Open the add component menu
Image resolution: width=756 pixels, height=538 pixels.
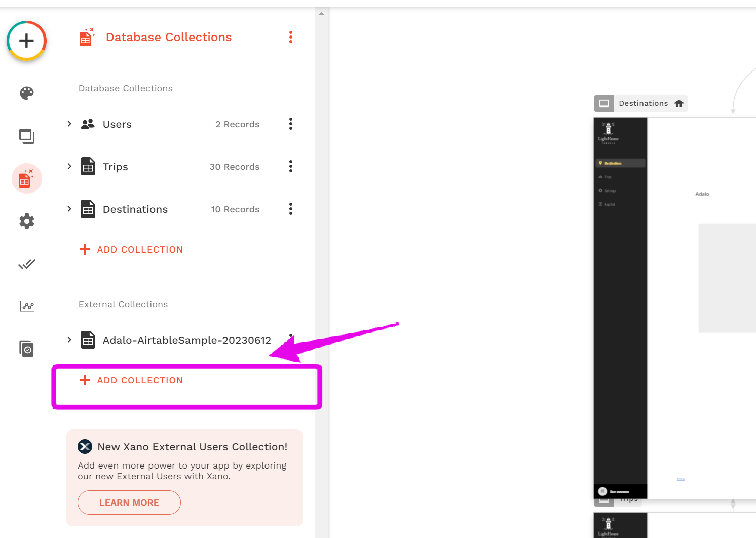[26, 41]
